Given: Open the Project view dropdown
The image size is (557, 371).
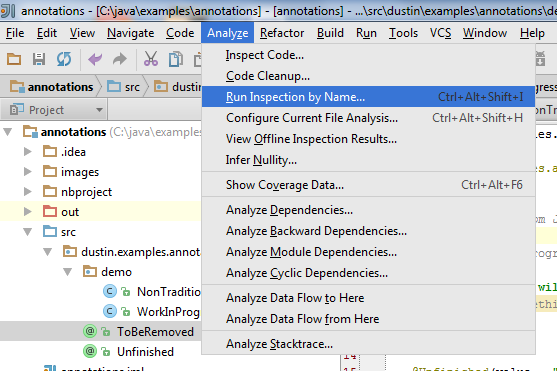Looking at the screenshot, I should coord(99,110).
